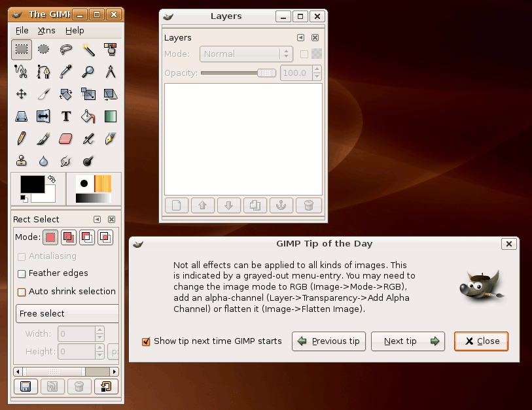The width and height of the screenshot is (532, 410).
Task: Choose the Bucket Fill tool
Action: pos(88,116)
